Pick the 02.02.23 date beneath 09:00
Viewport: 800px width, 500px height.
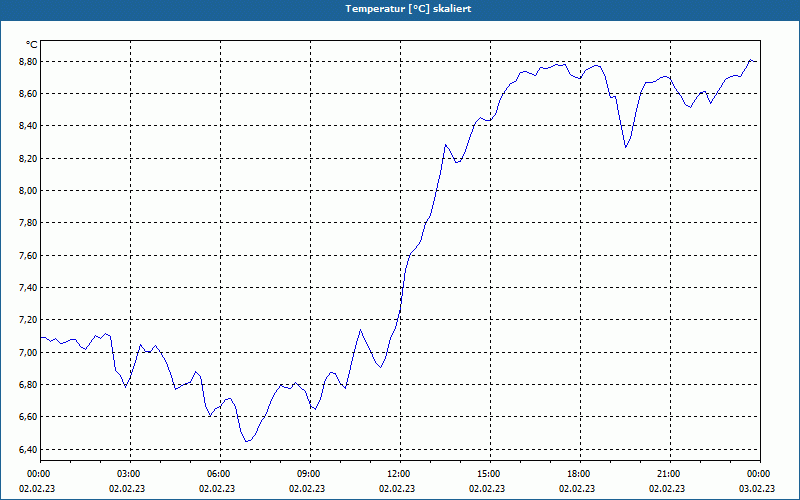pos(307,488)
